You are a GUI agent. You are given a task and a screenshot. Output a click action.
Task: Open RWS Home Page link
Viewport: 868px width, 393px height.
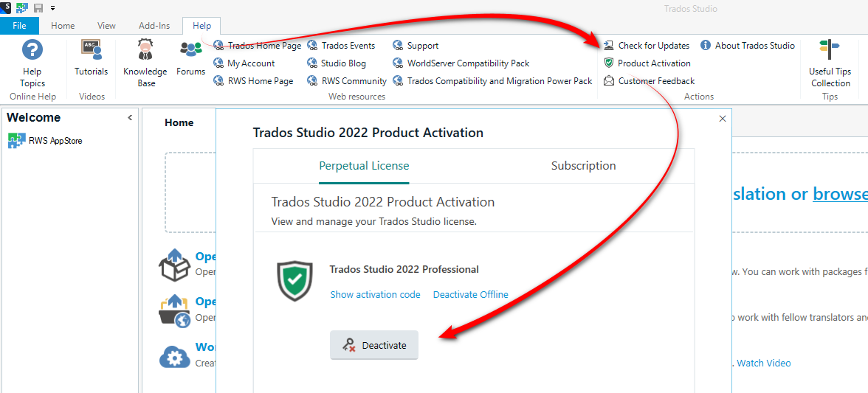[254, 81]
